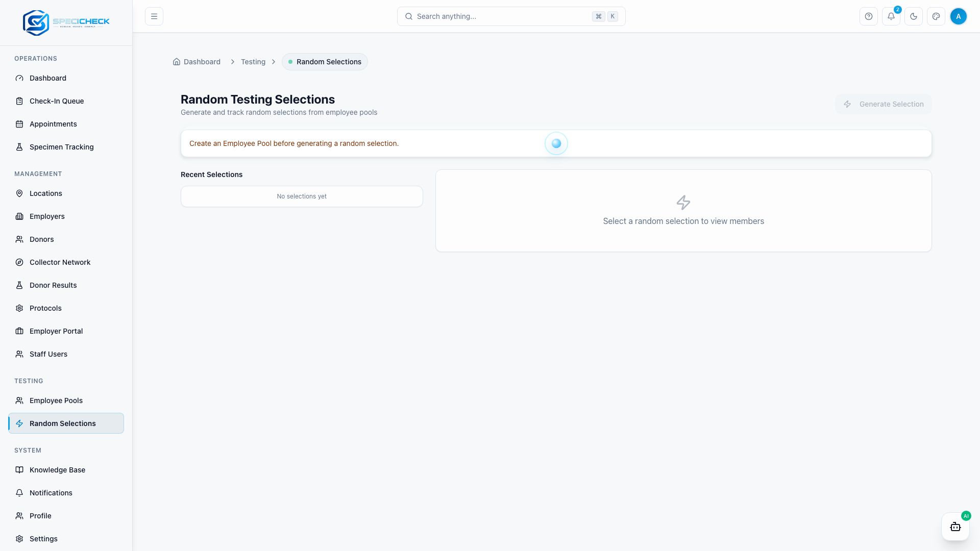Open Dashboard in the sidebar
The width and height of the screenshot is (980, 551).
66,78
